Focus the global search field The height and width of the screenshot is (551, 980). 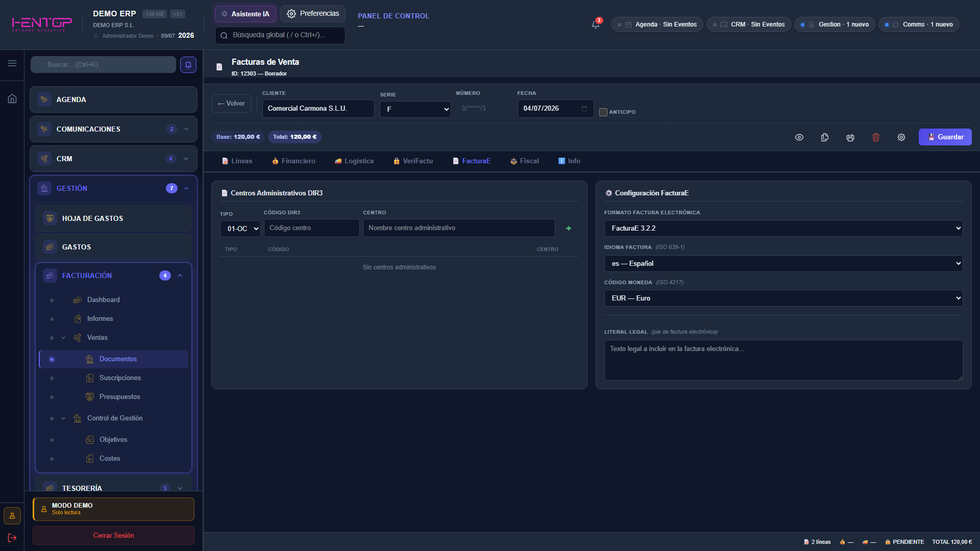coord(280,35)
